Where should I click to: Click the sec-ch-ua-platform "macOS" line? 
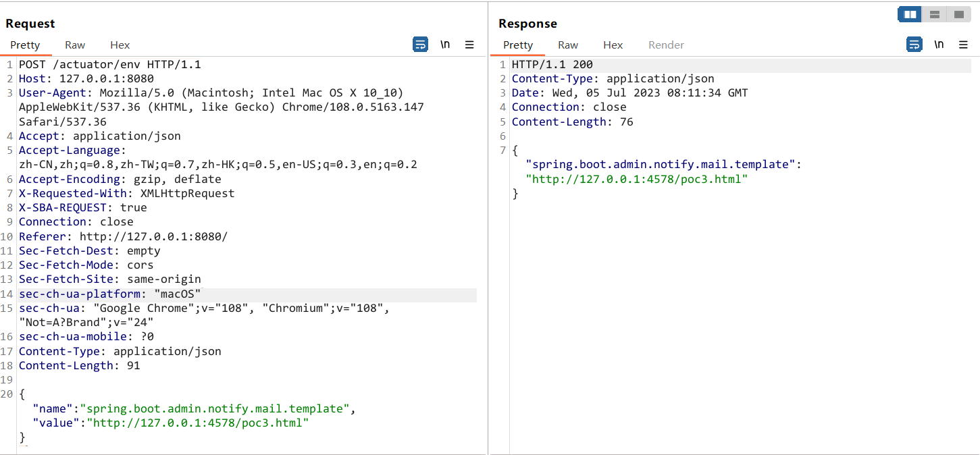click(110, 294)
